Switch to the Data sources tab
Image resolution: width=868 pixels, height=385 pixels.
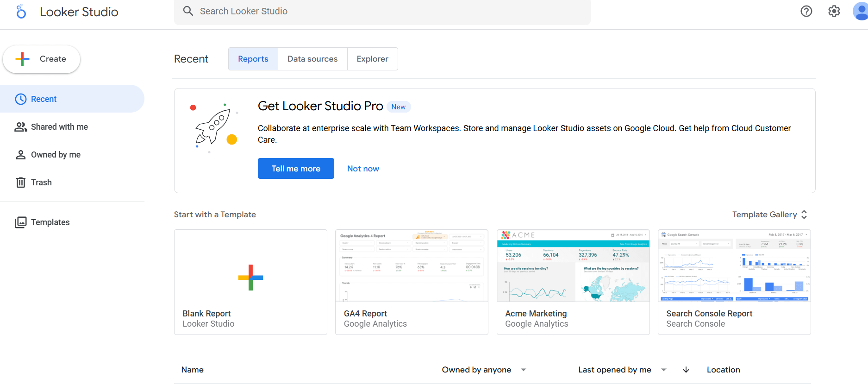312,59
